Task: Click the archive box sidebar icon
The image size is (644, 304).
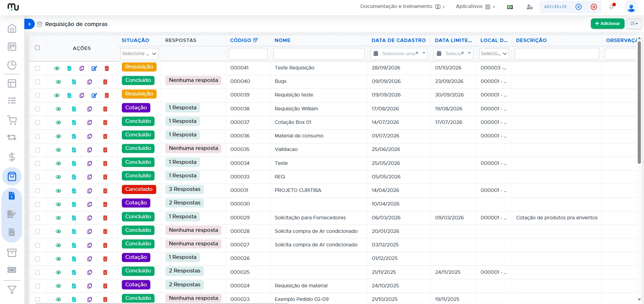Action: pos(12,253)
